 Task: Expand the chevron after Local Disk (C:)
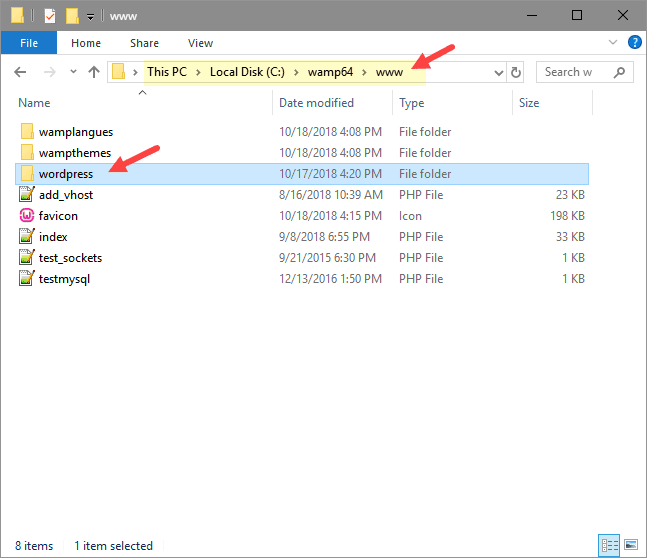(x=296, y=72)
